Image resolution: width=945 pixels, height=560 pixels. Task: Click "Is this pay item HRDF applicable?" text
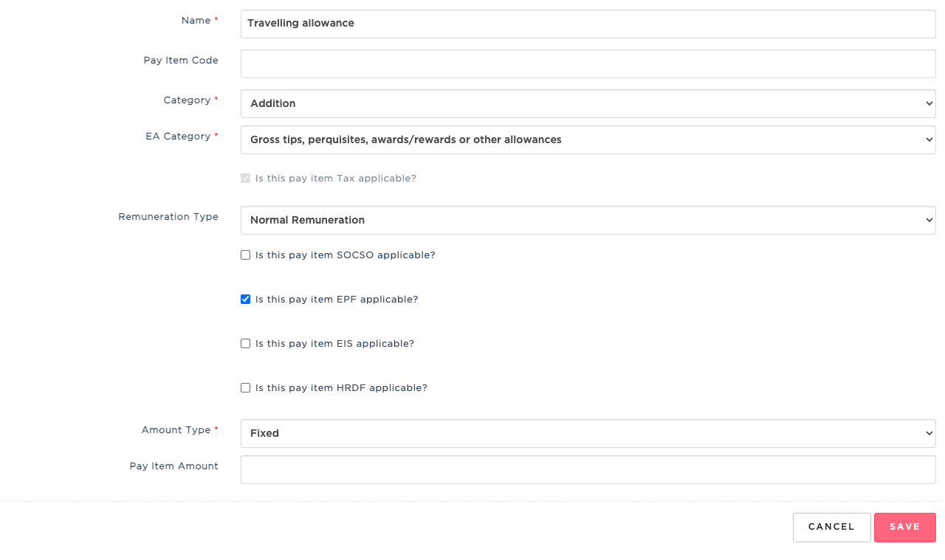[341, 388]
